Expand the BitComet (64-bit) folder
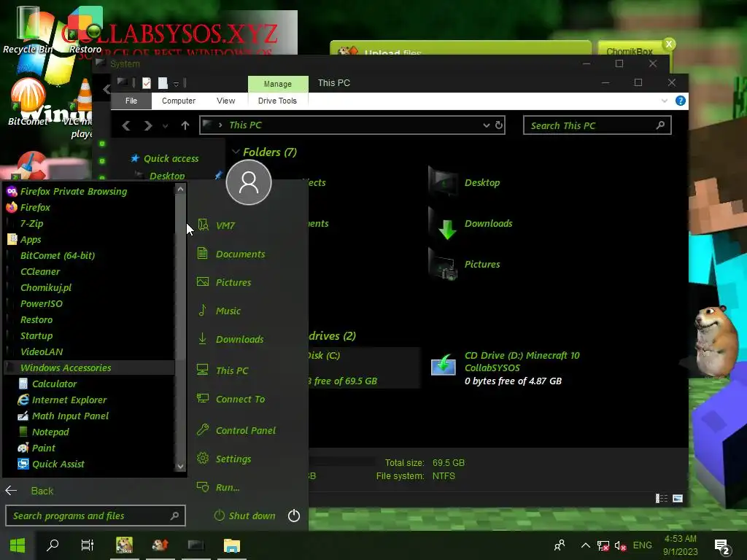Screen dimensions: 747x560 click(57, 256)
